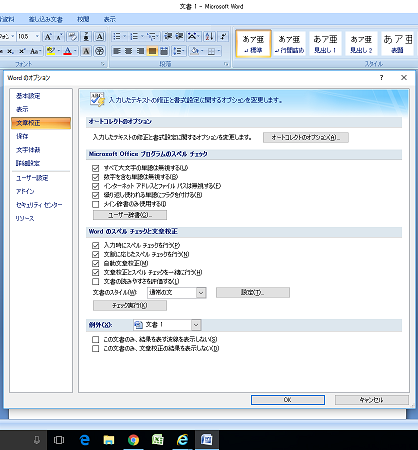Image resolution: width=418 pixels, height=450 pixels.
Task: Click Cancel (キャンセル) in Word Options
Action: click(372, 400)
